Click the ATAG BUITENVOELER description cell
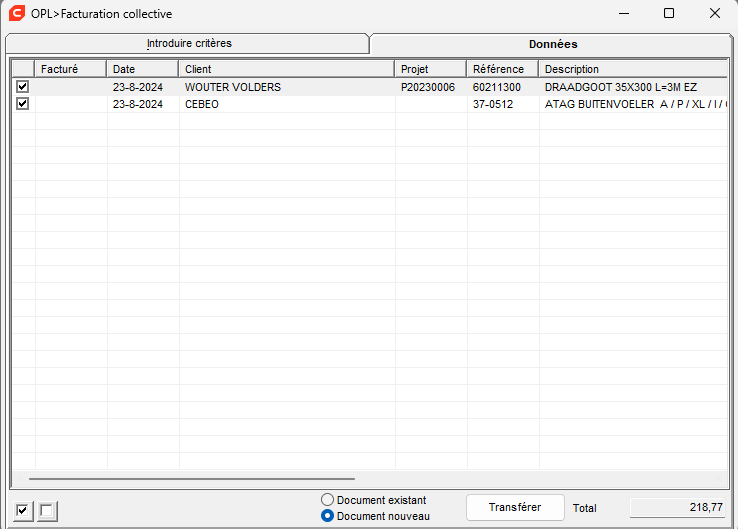 (x=634, y=104)
